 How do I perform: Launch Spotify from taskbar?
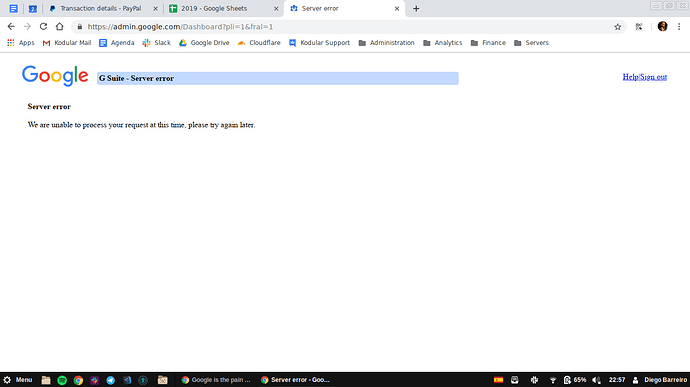[x=62, y=380]
